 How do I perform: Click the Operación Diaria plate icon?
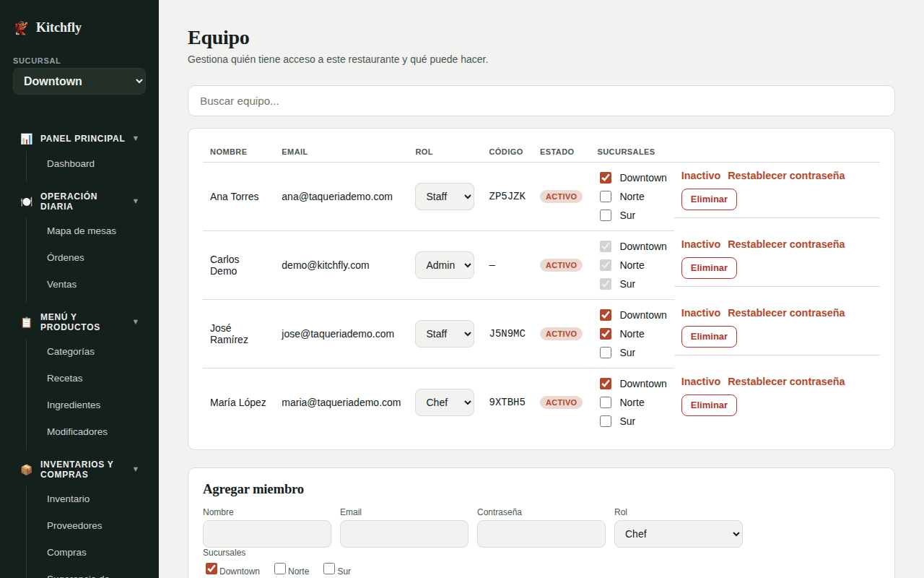pyautogui.click(x=27, y=202)
